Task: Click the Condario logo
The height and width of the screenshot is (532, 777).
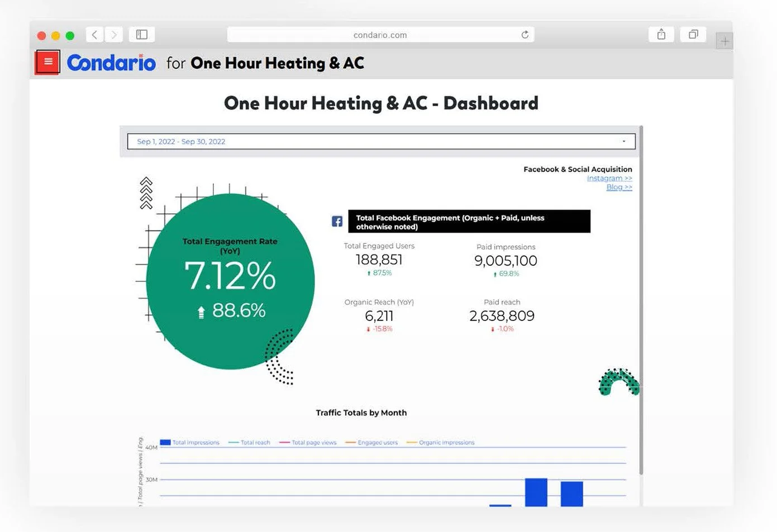Action: (x=111, y=63)
